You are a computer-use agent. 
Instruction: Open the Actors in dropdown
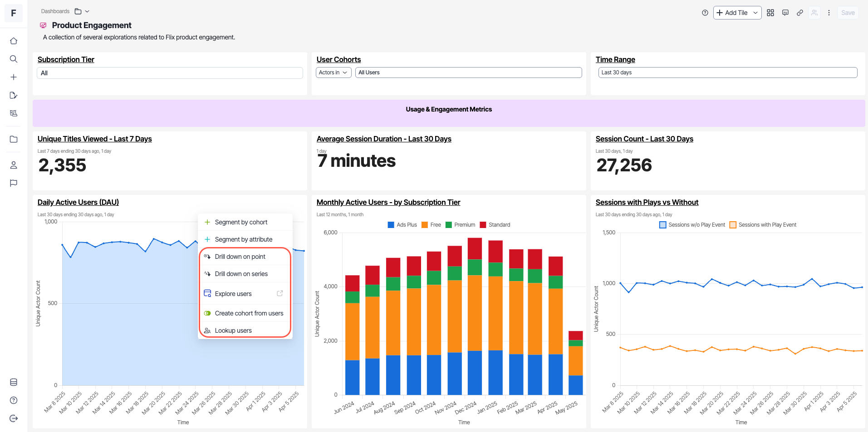333,73
